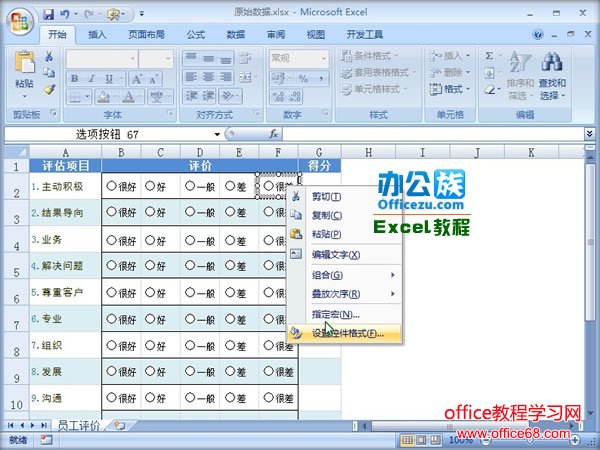The width and height of the screenshot is (600, 450).
Task: Select 一般 radio for 9.沟通
Action: [x=189, y=398]
